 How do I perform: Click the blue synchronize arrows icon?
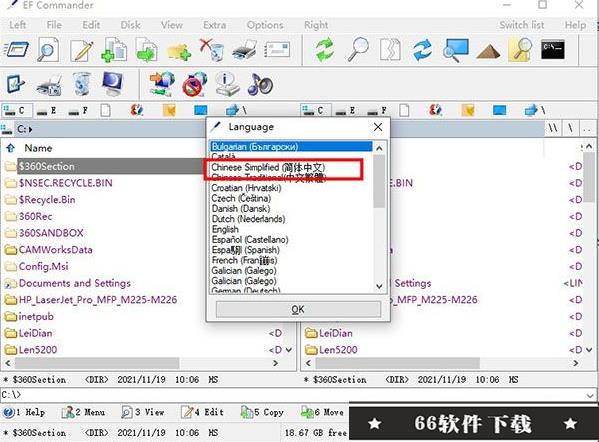tap(423, 50)
